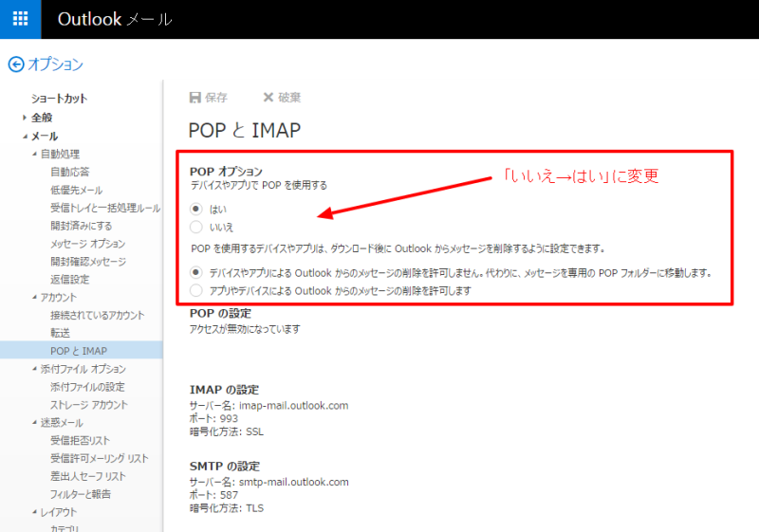Open ストレージ アカウント
The image size is (759, 532).
click(x=89, y=405)
